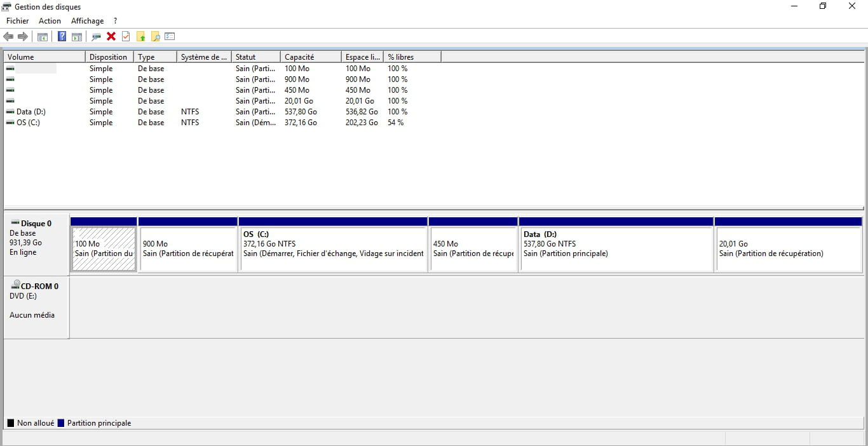Viewport: 868px width, 446px height.
Task: Click the Disk Management title bar icon
Action: click(7, 7)
